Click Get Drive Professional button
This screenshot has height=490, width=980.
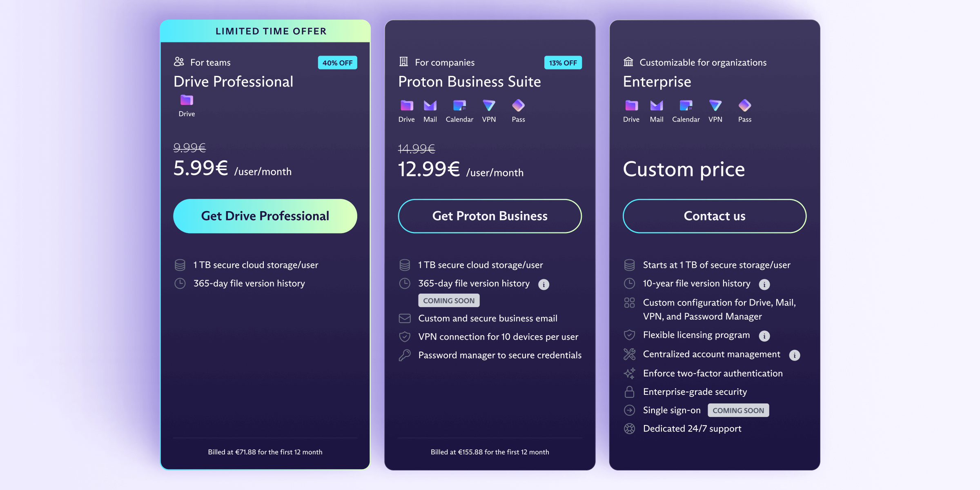point(265,216)
